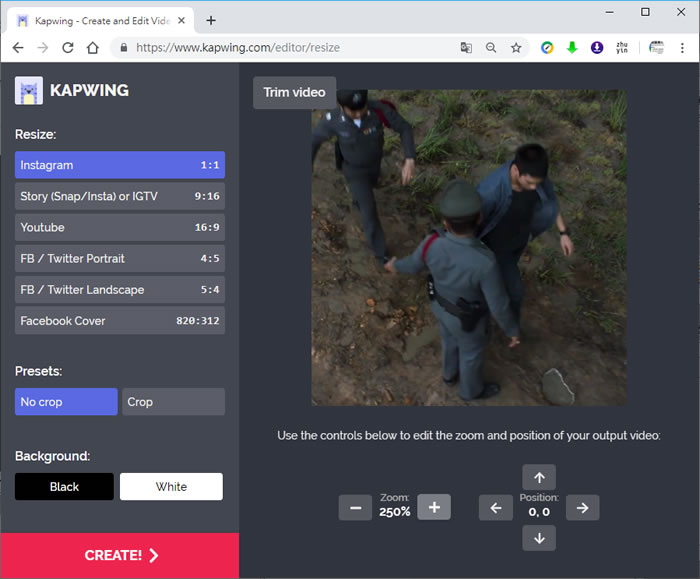Pick FB / Twitter Portrait 4:5
This screenshot has height=579, width=700.
pyautogui.click(x=120, y=258)
